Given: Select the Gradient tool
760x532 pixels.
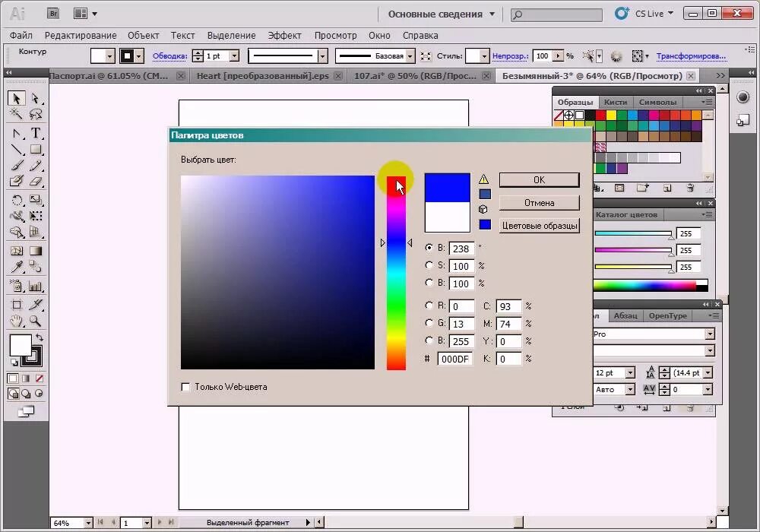Looking at the screenshot, I should [x=36, y=251].
